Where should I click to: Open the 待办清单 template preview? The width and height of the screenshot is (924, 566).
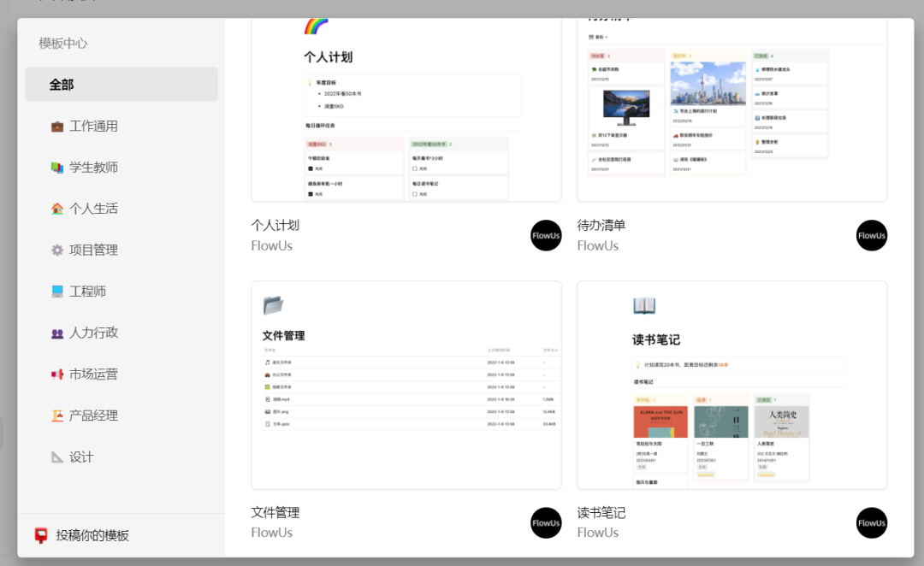(x=731, y=110)
